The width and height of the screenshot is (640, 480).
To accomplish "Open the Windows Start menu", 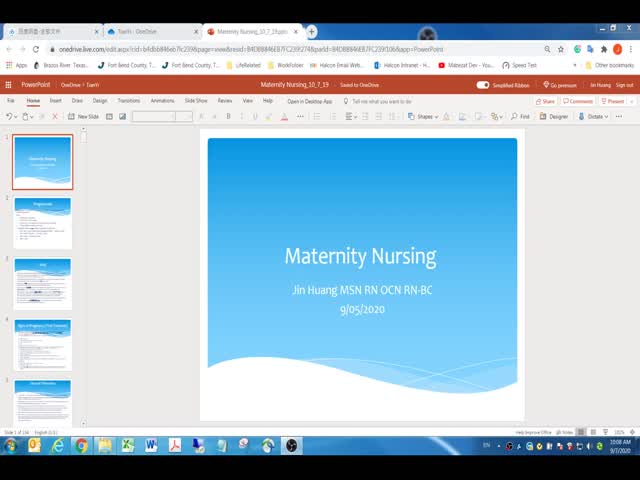I will [x=11, y=446].
